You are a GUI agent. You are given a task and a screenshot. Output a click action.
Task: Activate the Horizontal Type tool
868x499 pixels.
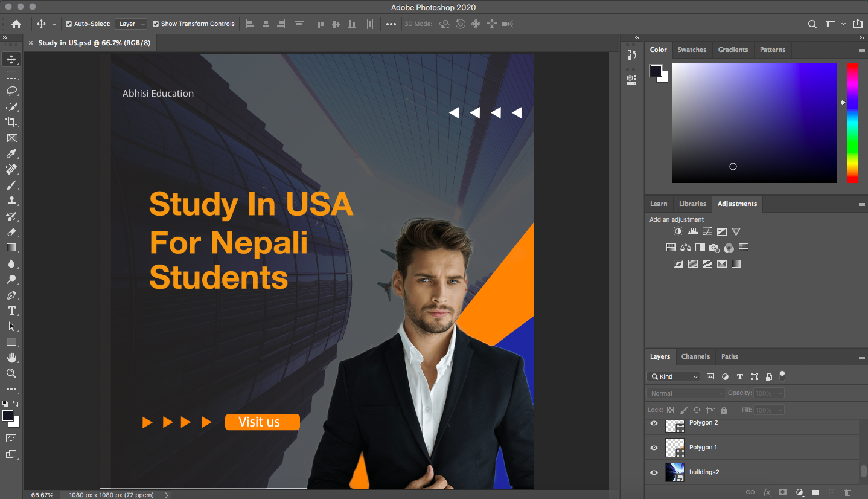click(11, 311)
